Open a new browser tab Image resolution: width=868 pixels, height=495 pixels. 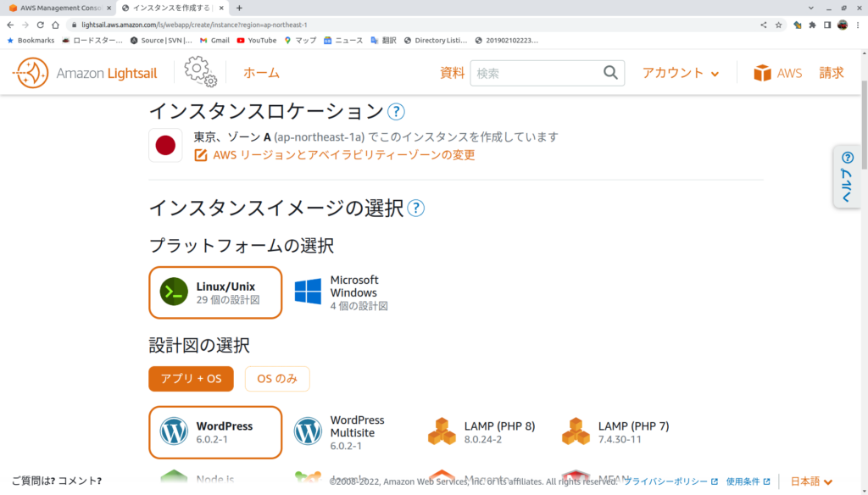(239, 8)
